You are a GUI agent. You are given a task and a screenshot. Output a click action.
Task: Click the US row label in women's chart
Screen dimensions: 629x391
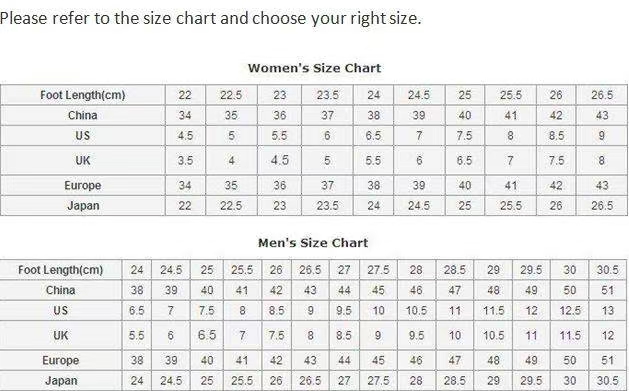point(83,136)
